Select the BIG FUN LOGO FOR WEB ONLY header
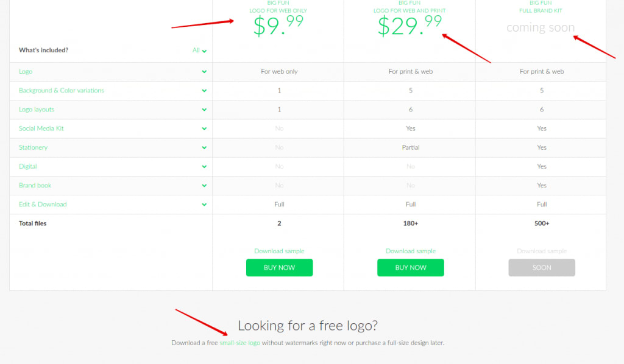This screenshot has height=364, width=624. tap(279, 7)
